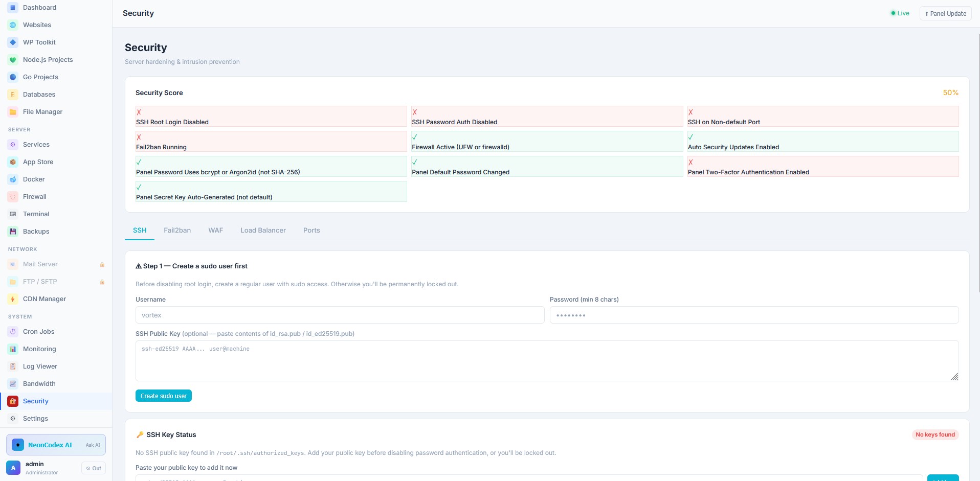Click the Websites globe icon
This screenshot has height=481, width=980.
(x=13, y=25)
